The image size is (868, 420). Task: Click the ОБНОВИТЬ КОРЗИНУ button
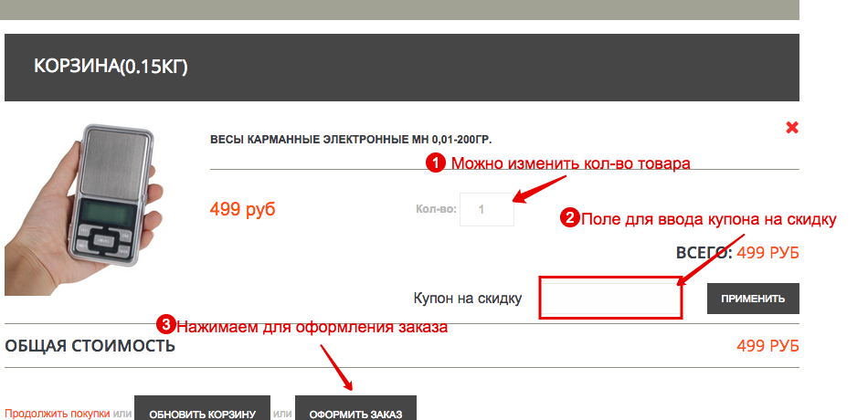click(x=202, y=411)
